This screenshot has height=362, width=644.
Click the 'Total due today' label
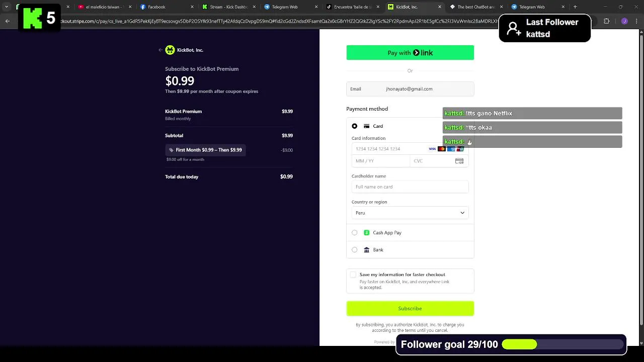pyautogui.click(x=182, y=176)
